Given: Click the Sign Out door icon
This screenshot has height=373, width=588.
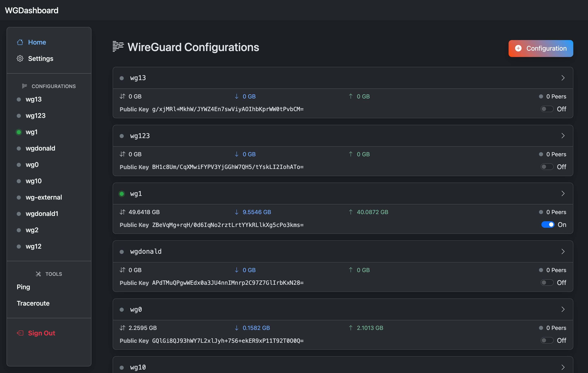Looking at the screenshot, I should (20, 333).
